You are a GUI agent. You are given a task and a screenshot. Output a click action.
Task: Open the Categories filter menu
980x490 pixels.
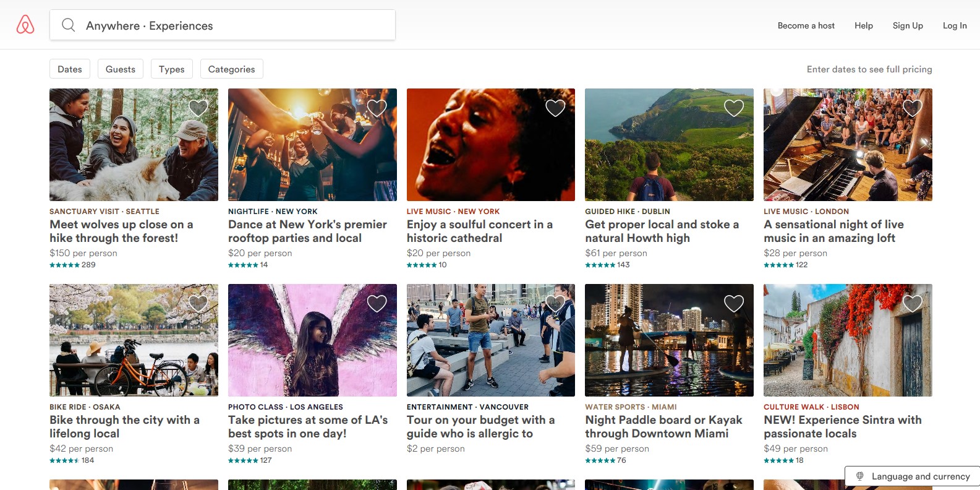(x=231, y=69)
